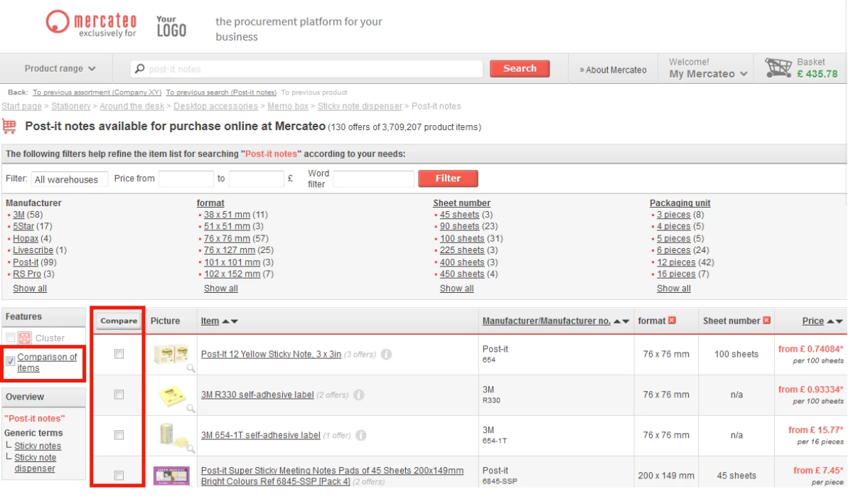Screen dimensions: 853x504
Task: Click info icon beside Post-It 12 Yellow Sticky Note
Action: pos(386,354)
